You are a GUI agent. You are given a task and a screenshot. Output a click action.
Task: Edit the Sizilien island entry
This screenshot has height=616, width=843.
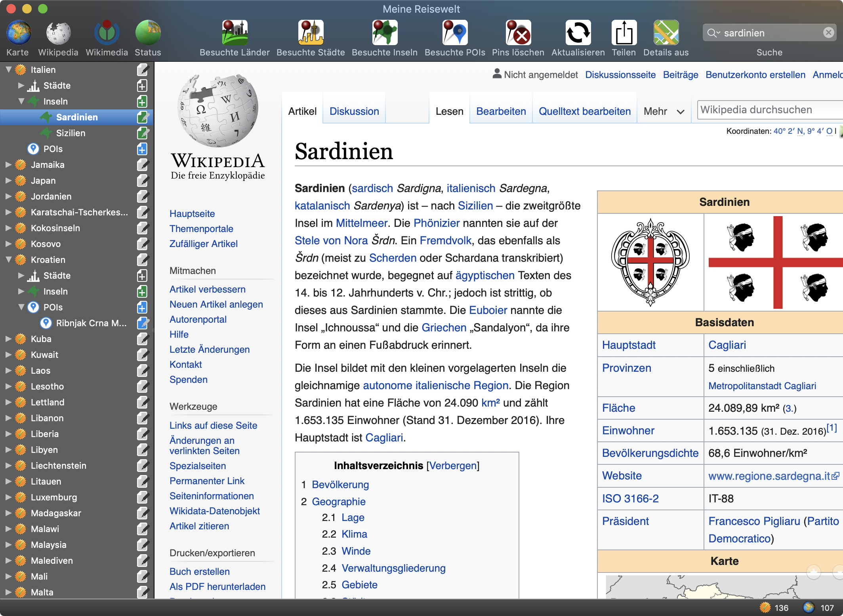(x=143, y=133)
